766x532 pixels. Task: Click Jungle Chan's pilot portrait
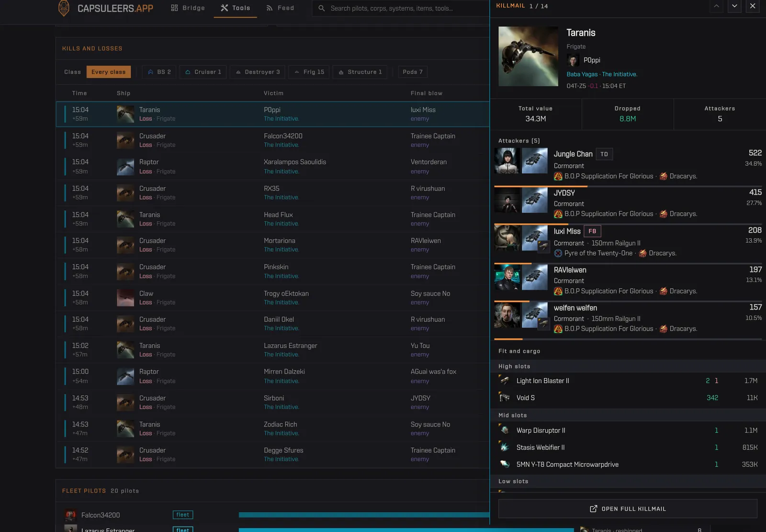(507, 160)
